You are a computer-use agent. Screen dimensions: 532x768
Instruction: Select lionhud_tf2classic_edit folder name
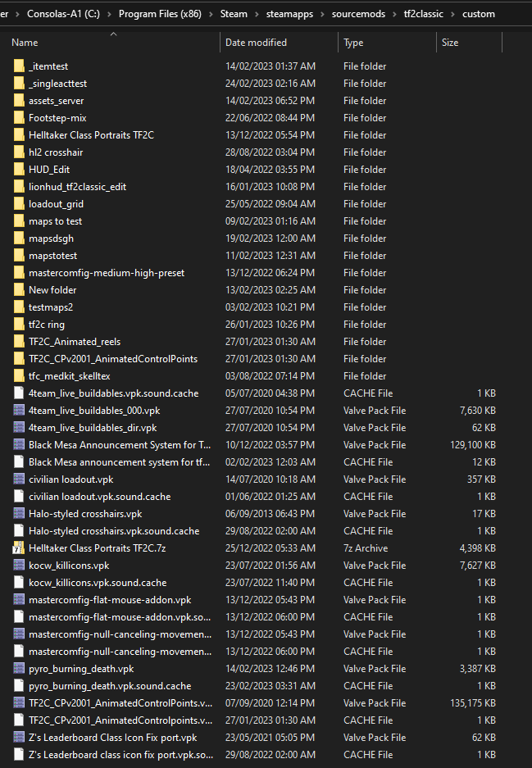(77, 187)
